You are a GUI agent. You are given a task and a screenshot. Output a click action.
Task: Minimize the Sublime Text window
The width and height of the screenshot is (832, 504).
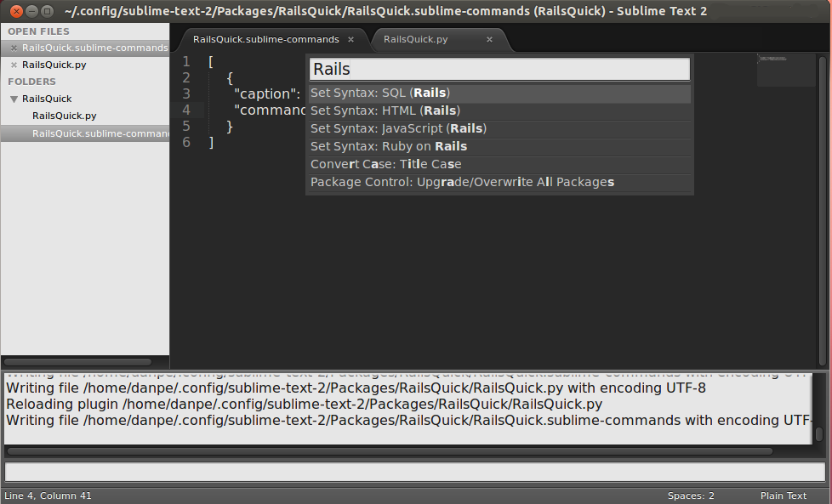click(x=31, y=10)
